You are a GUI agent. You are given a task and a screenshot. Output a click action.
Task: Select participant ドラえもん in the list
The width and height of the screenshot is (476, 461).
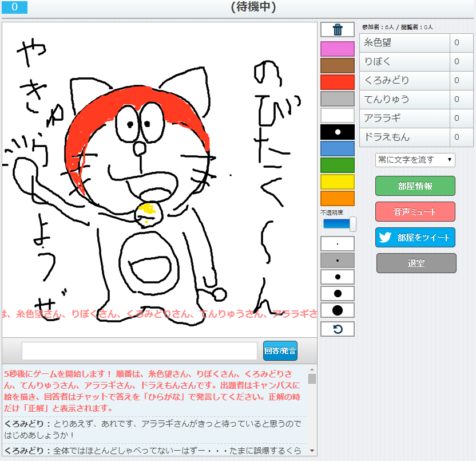[416, 137]
